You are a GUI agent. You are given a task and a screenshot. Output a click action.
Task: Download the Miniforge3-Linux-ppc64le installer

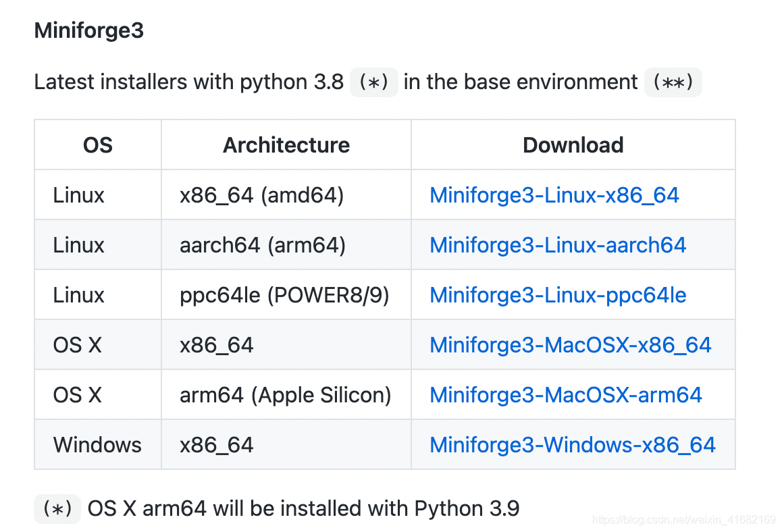click(x=558, y=295)
